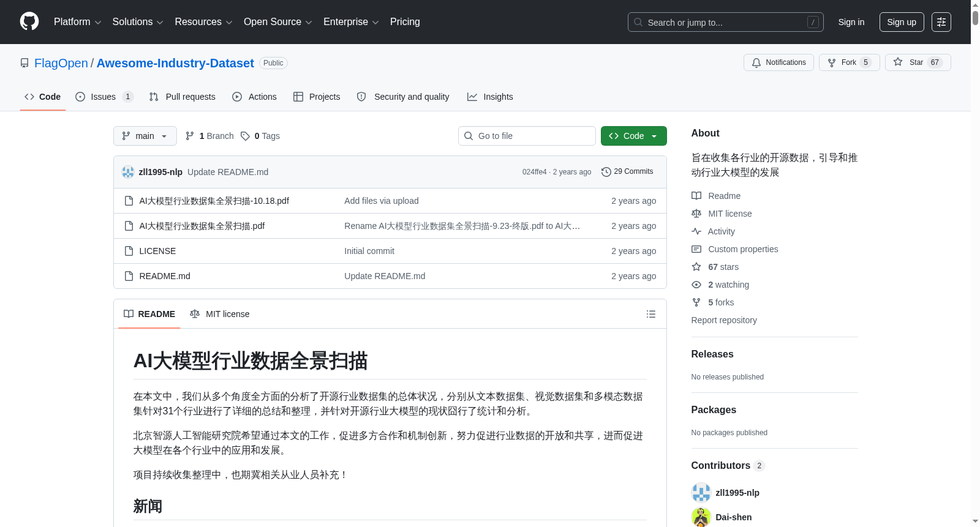Open the appearance settings icon button
This screenshot has width=980, height=527.
tap(941, 22)
